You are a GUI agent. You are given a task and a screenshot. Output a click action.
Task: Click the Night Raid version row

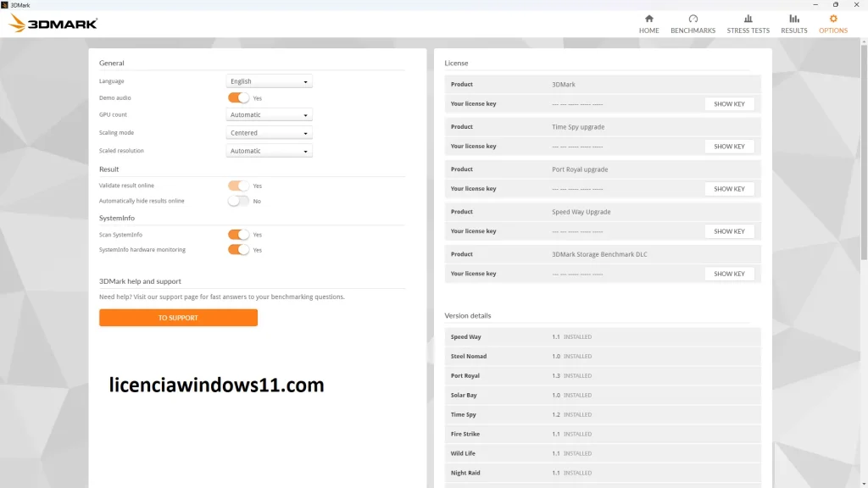pyautogui.click(x=603, y=473)
